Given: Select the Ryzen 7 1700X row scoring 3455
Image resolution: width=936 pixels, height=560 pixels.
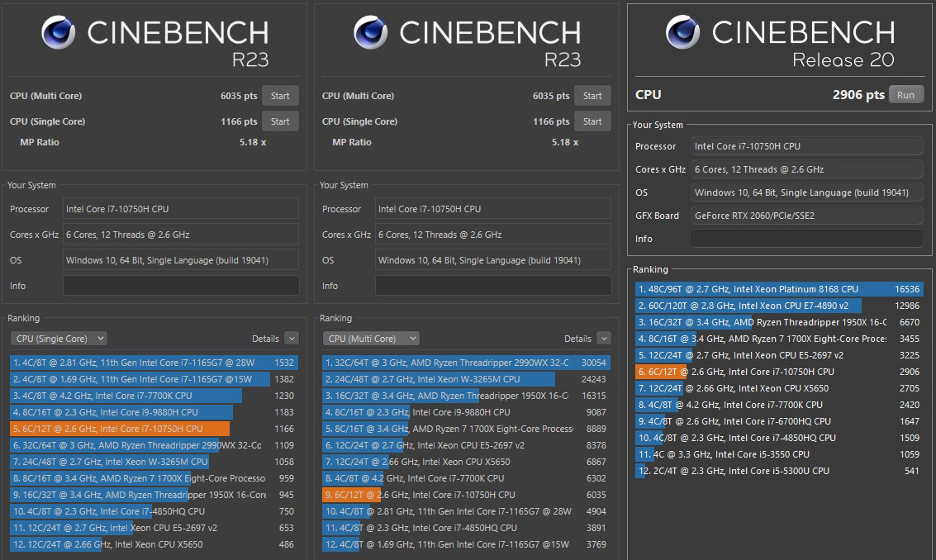Looking at the screenshot, I should 779,339.
